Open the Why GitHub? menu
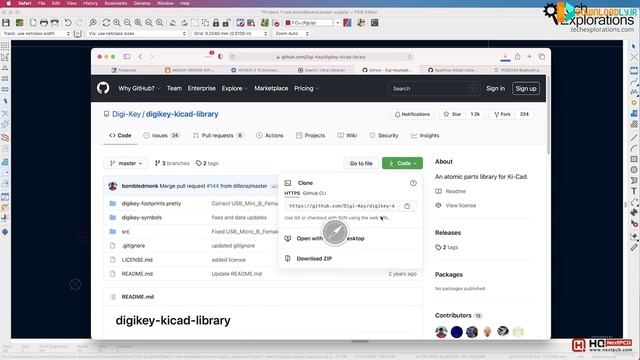Image resolution: width=640 pixels, height=360 pixels. tap(139, 88)
